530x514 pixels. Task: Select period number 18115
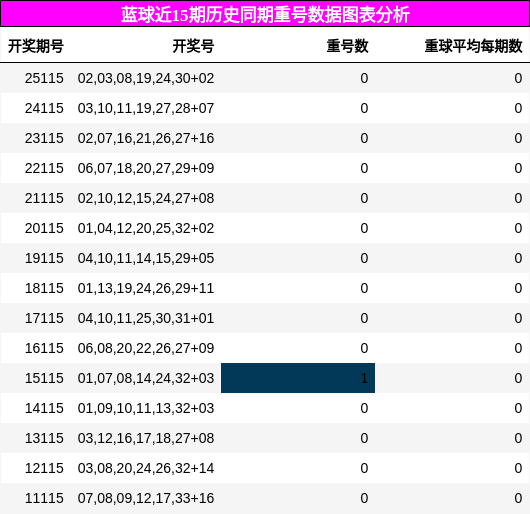44,288
